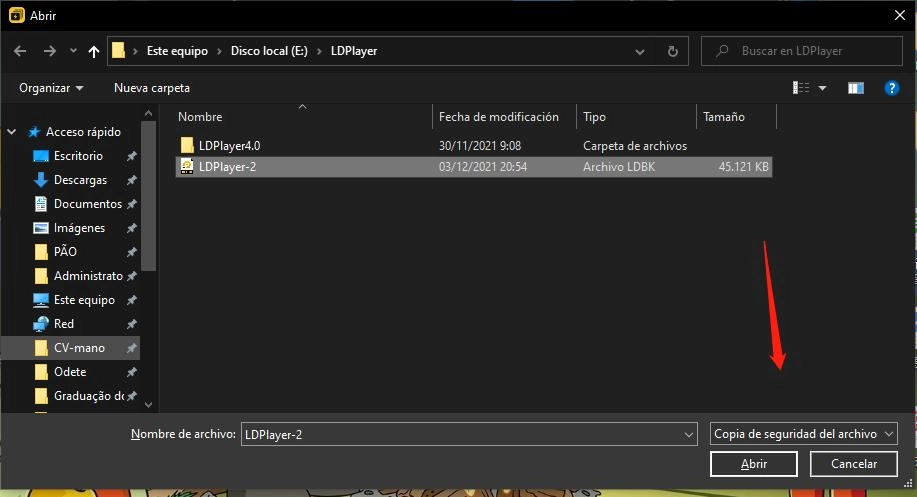Image resolution: width=917 pixels, height=497 pixels.
Task: Click 'LDPlayer' breadcrumb segment
Action: tap(354, 51)
